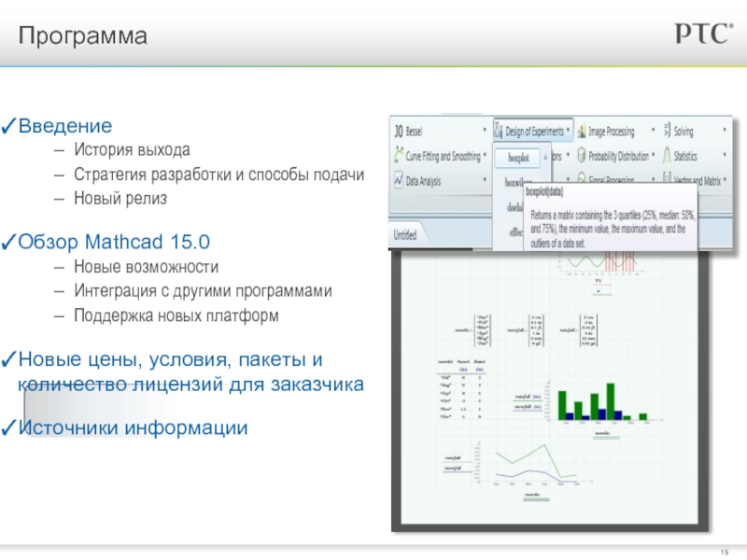This screenshot has width=747, height=560.
Task: Click the Design of Experiments icon
Action: coord(499,130)
